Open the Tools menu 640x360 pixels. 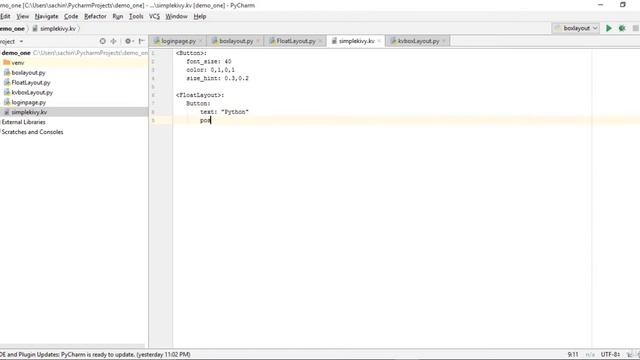pos(136,16)
